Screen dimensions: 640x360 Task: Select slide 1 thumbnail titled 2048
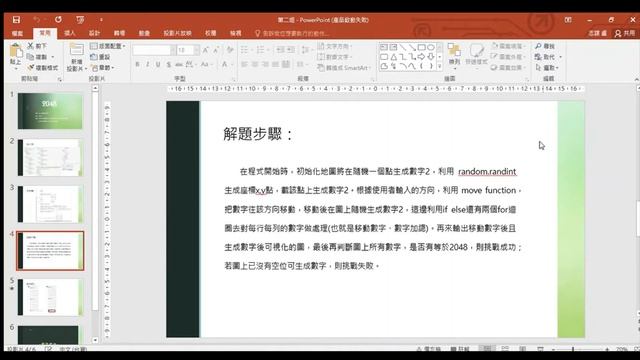point(50,111)
